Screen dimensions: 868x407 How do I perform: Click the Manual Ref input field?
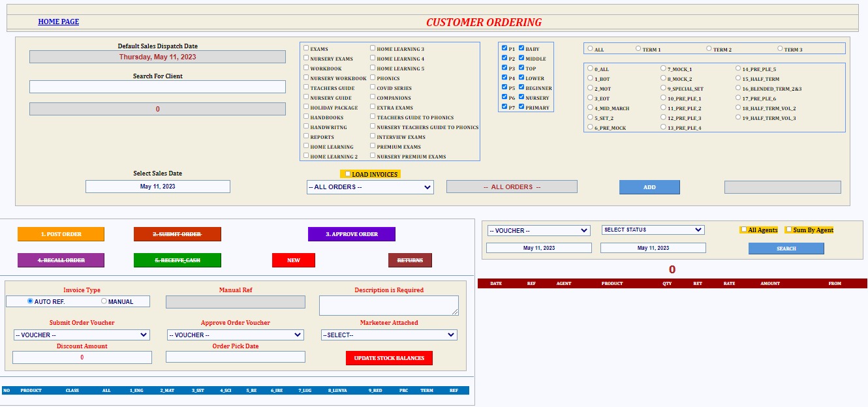point(236,302)
